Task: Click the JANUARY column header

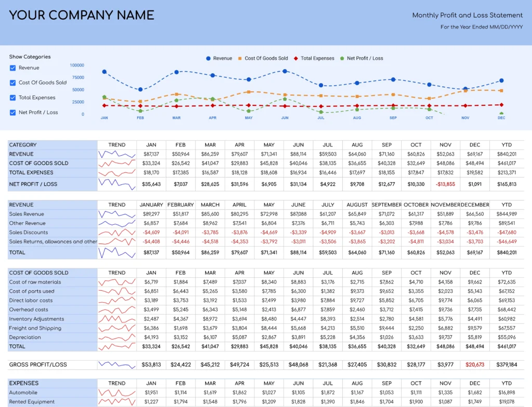Action: pyautogui.click(x=151, y=205)
